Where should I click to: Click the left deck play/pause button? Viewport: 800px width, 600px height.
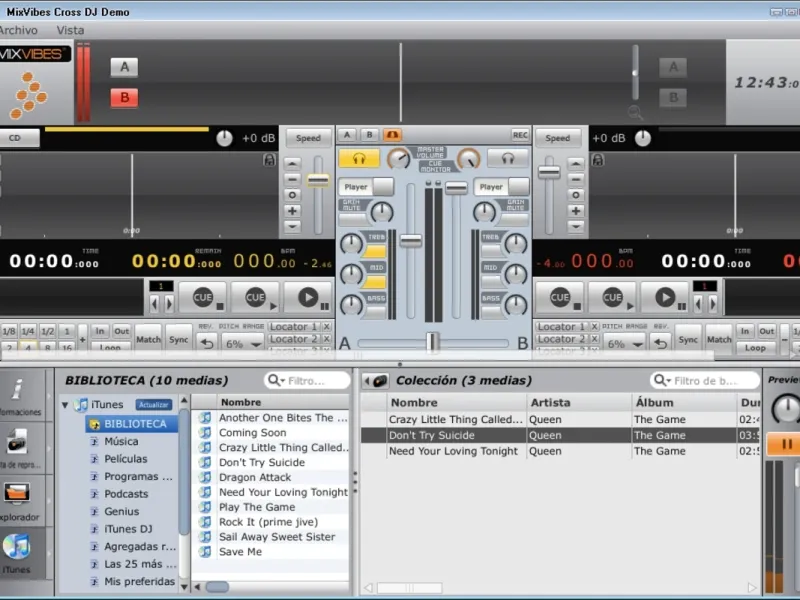point(308,297)
